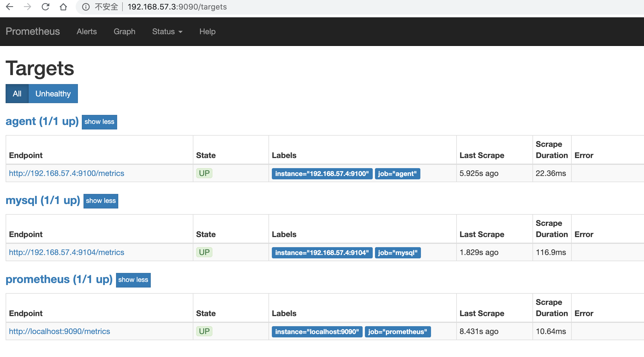Collapse mysql section with show less
This screenshot has height=357, width=644.
[101, 201]
